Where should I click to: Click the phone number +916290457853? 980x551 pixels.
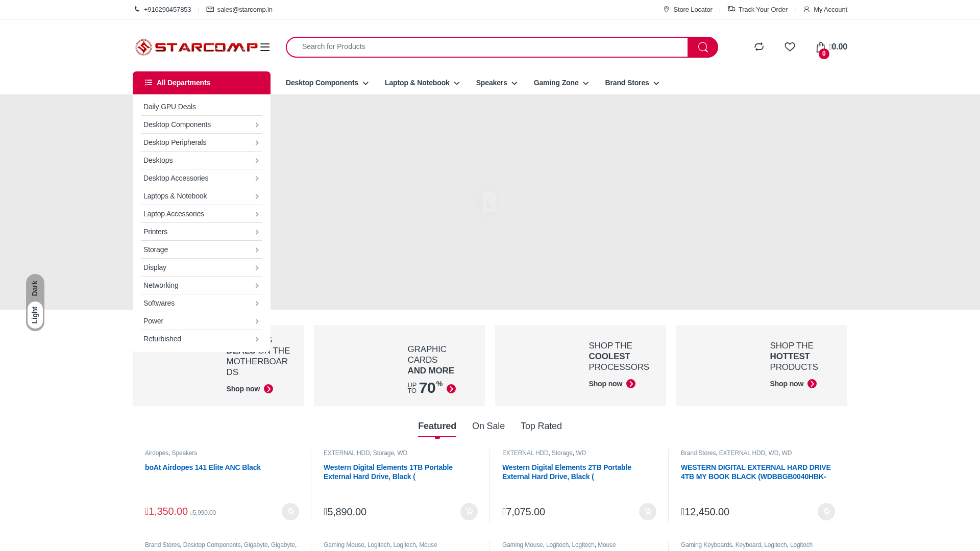click(x=167, y=9)
